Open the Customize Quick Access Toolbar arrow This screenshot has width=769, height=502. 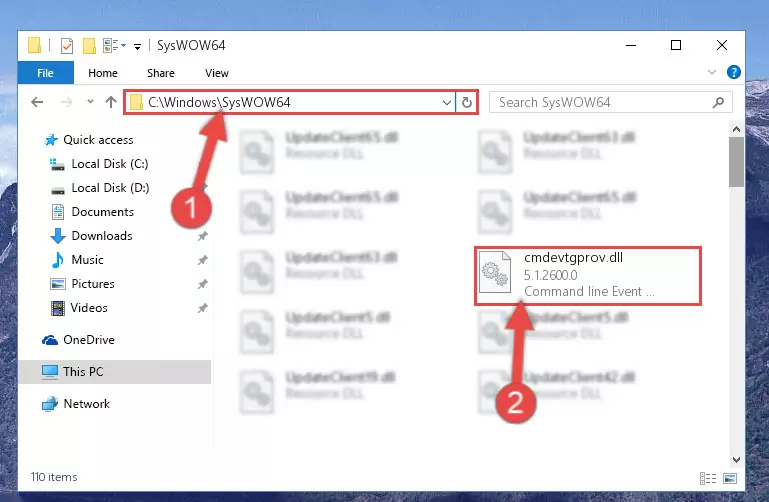[x=138, y=46]
